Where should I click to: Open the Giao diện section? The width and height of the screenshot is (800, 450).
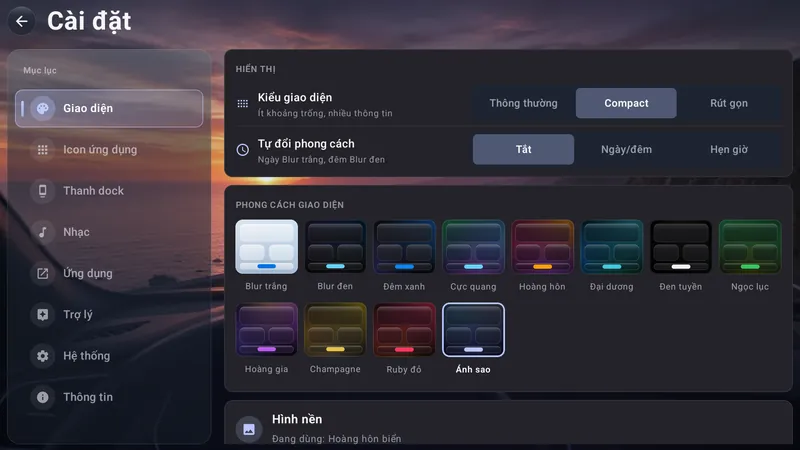[109, 108]
